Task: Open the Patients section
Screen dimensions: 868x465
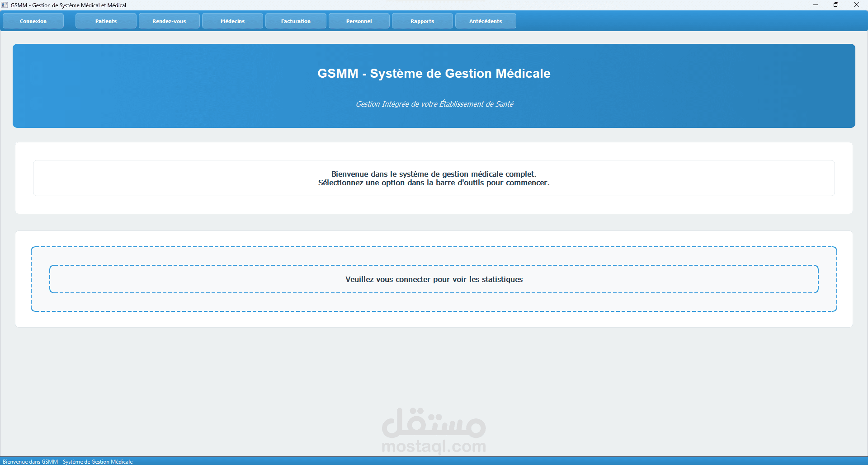Action: (x=106, y=21)
